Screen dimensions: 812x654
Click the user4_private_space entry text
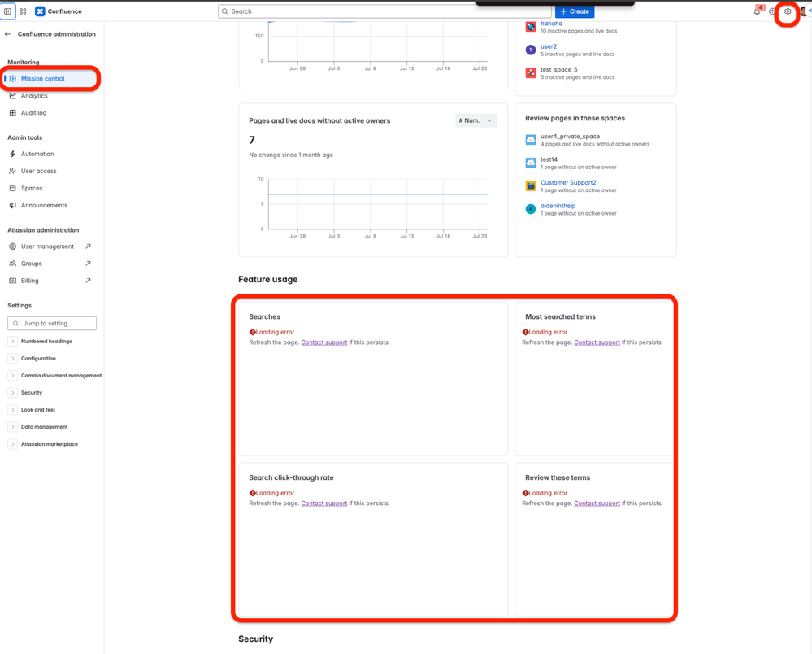(x=570, y=137)
